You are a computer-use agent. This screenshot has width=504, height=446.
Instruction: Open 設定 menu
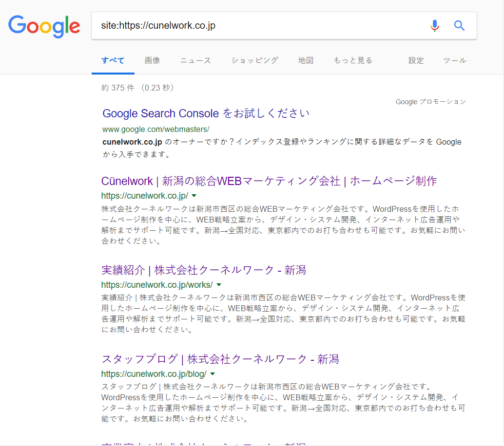point(416,60)
